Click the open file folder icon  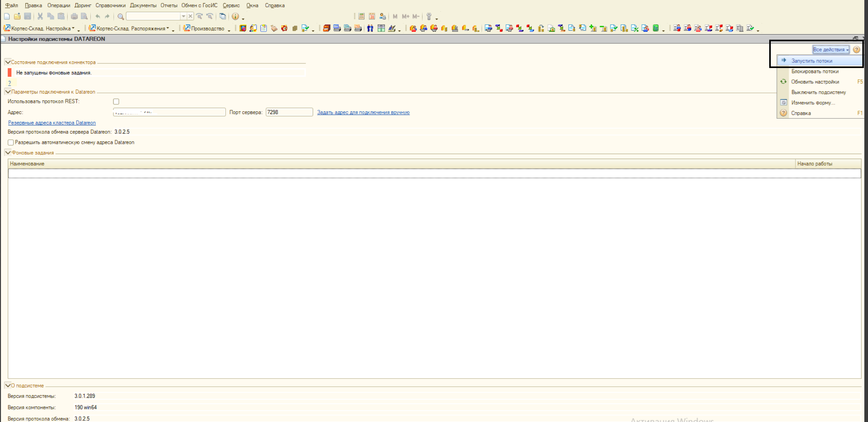click(x=17, y=16)
